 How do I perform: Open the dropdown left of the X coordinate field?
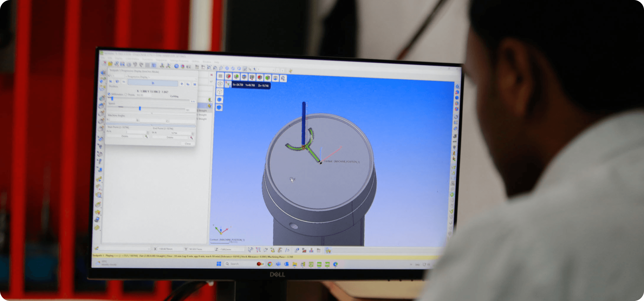(124, 249)
